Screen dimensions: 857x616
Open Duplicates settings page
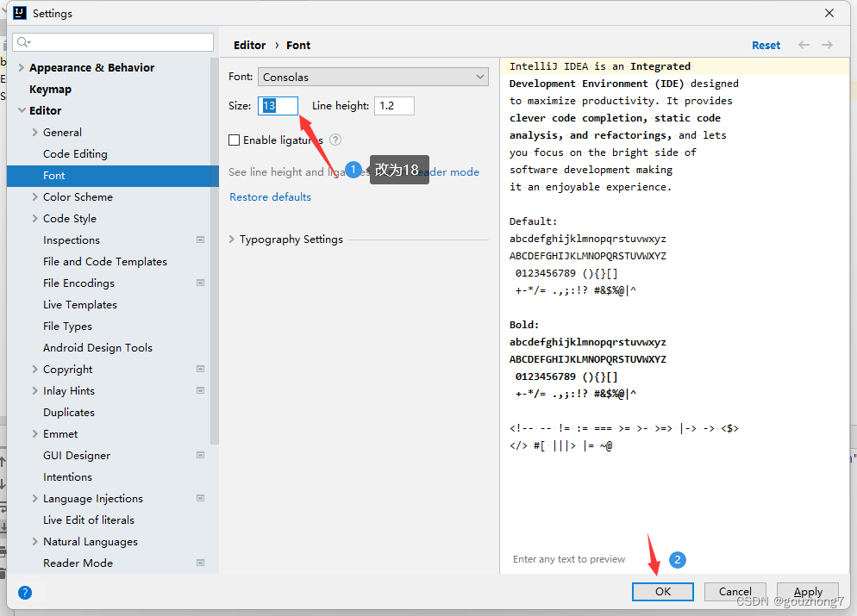[x=69, y=413]
